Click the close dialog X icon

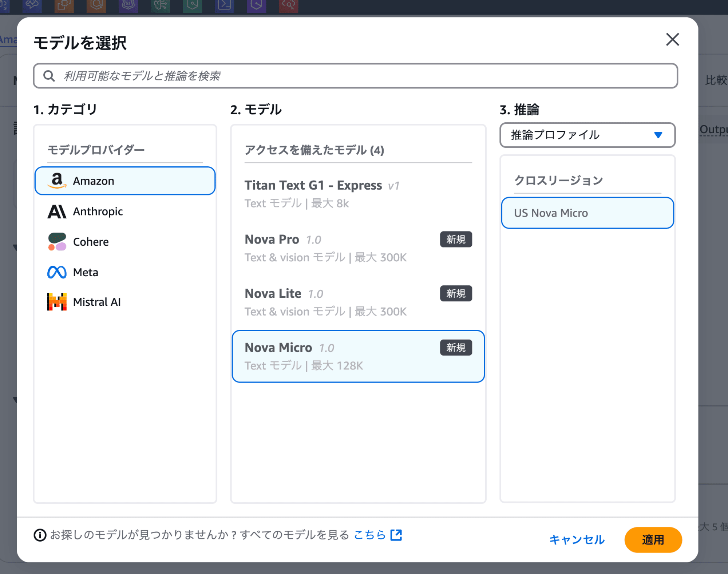674,40
